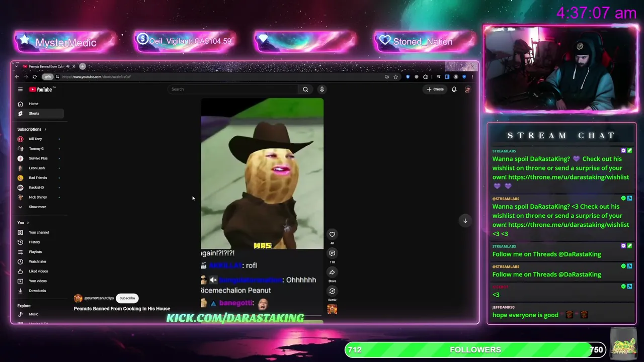This screenshot has height=362, width=644.
Task: Subscribe to BurntPeanutClips
Action: click(x=127, y=298)
